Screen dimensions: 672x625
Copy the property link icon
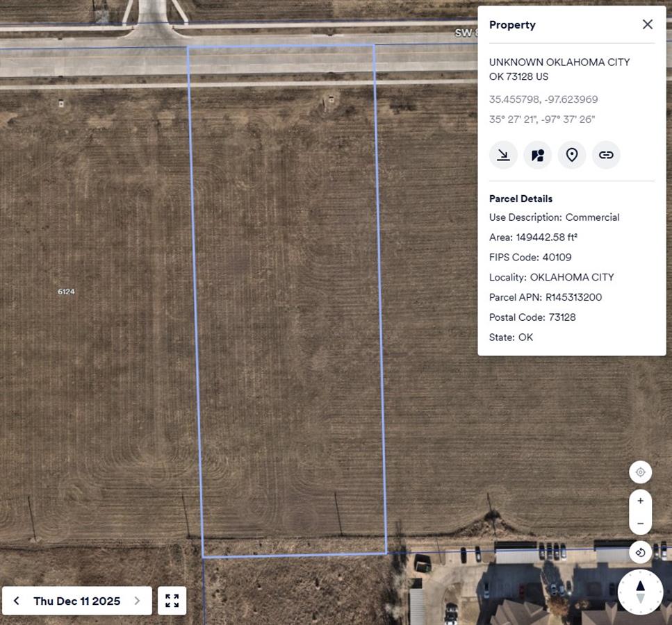pyautogui.click(x=606, y=155)
